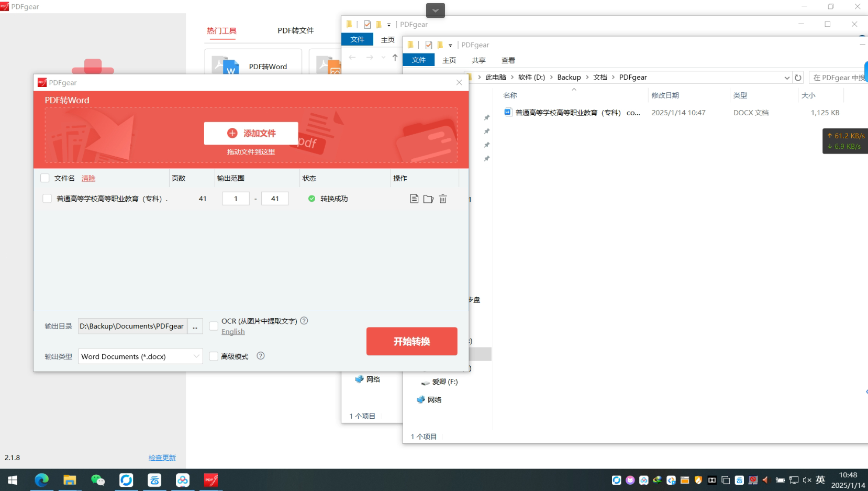Open 文件 menu in front Explorer window

(x=419, y=60)
